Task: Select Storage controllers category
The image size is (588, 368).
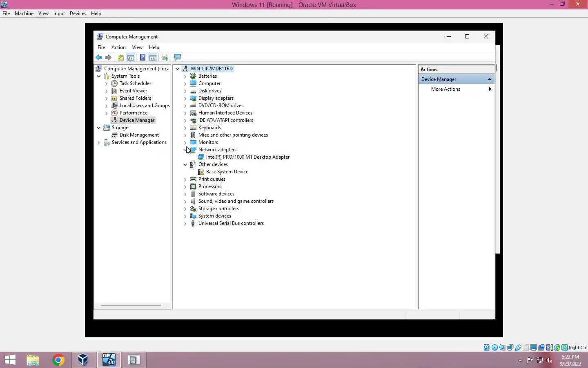Action: pos(218,209)
